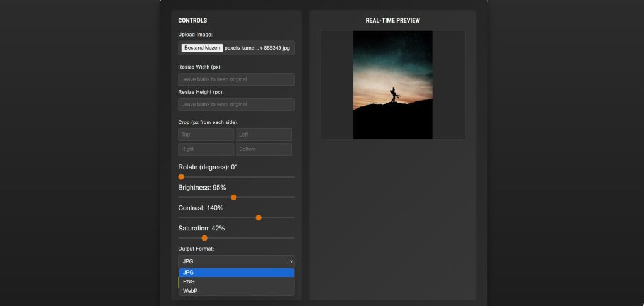
Task: Select JPG from format list
Action: pyautogui.click(x=236, y=272)
